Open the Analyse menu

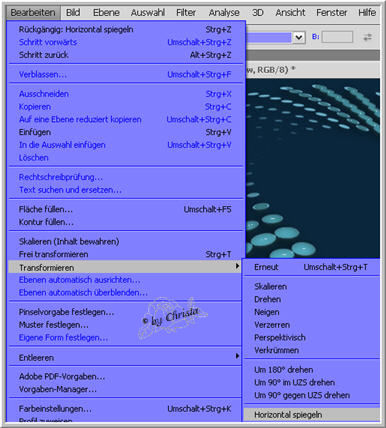coord(224,13)
